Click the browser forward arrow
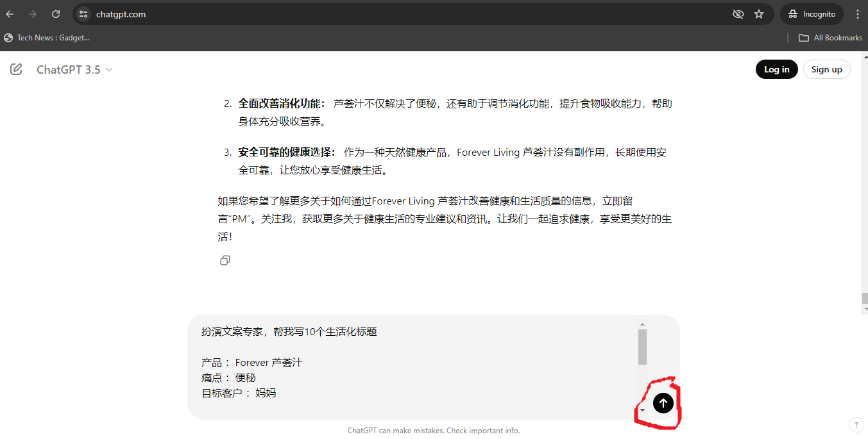This screenshot has width=868, height=439. point(33,14)
